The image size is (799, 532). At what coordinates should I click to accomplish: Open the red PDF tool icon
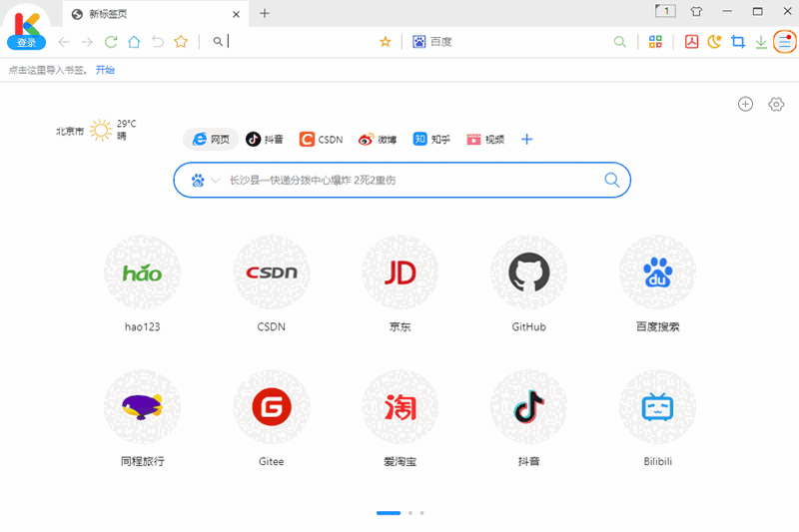click(x=691, y=42)
